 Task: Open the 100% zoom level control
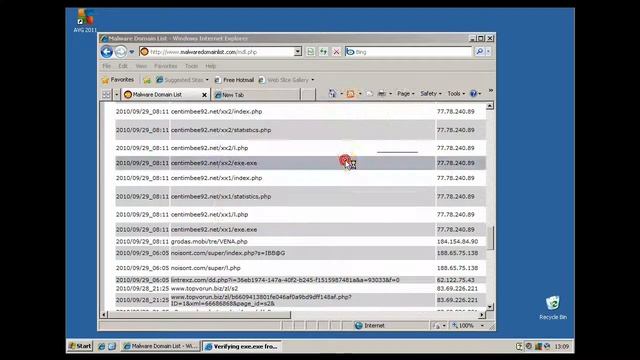[468, 325]
